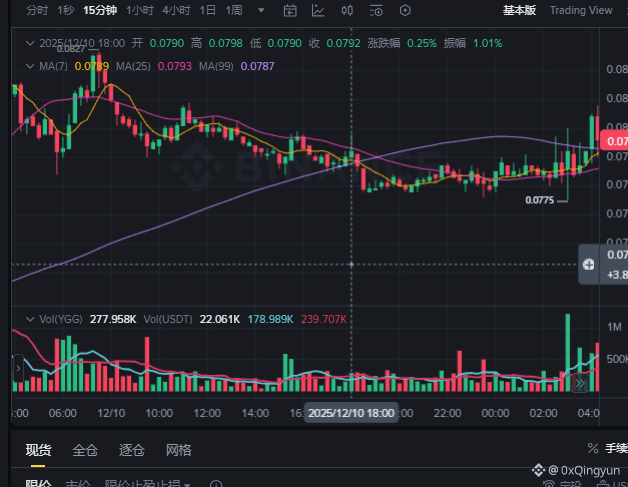Click the percent fee icon beside 手续

[x=593, y=449]
